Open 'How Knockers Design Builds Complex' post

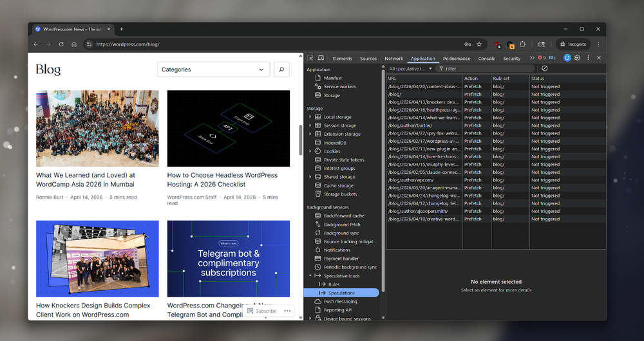coord(93,310)
